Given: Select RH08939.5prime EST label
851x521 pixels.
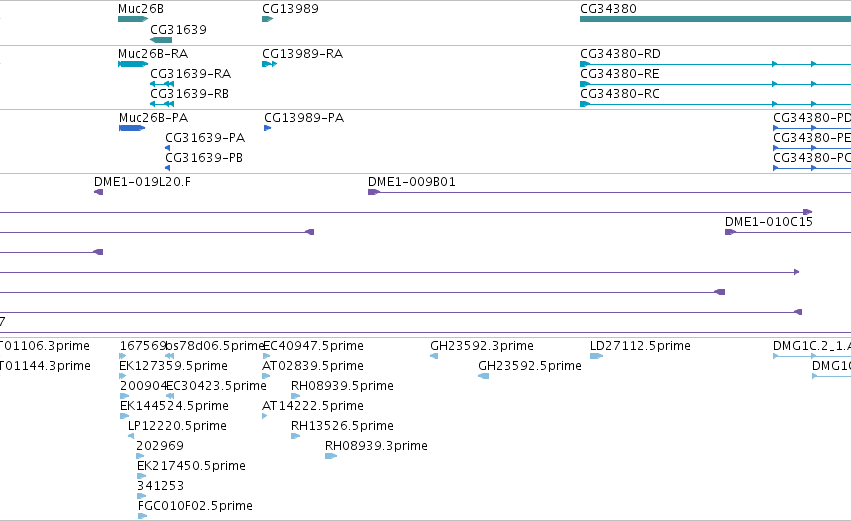Looking at the screenshot, I should click(342, 386).
